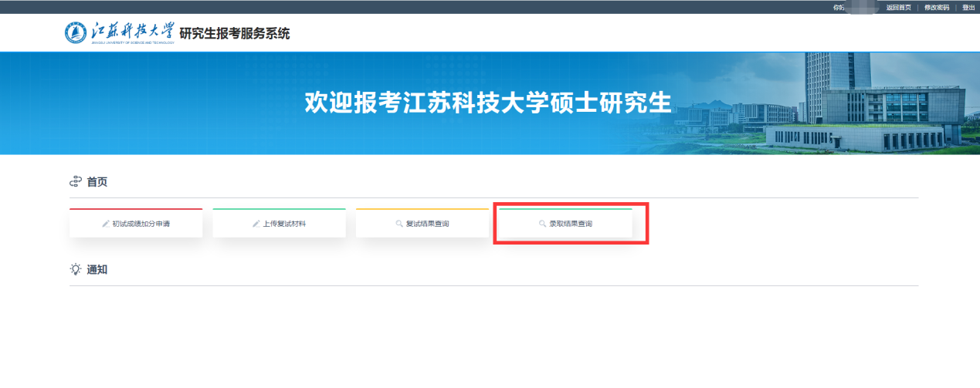The height and width of the screenshot is (388, 980).
Task: Click the magnifier icon on 录取结果查询 card
Action: click(543, 224)
